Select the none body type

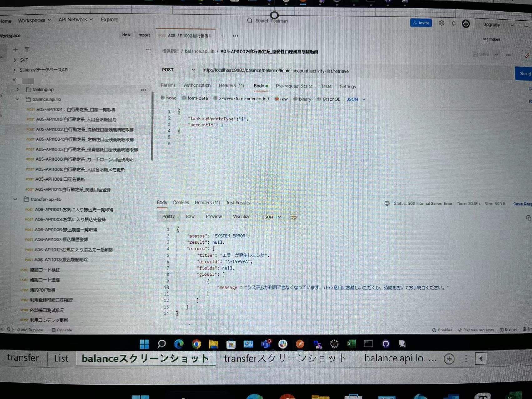pos(163,98)
